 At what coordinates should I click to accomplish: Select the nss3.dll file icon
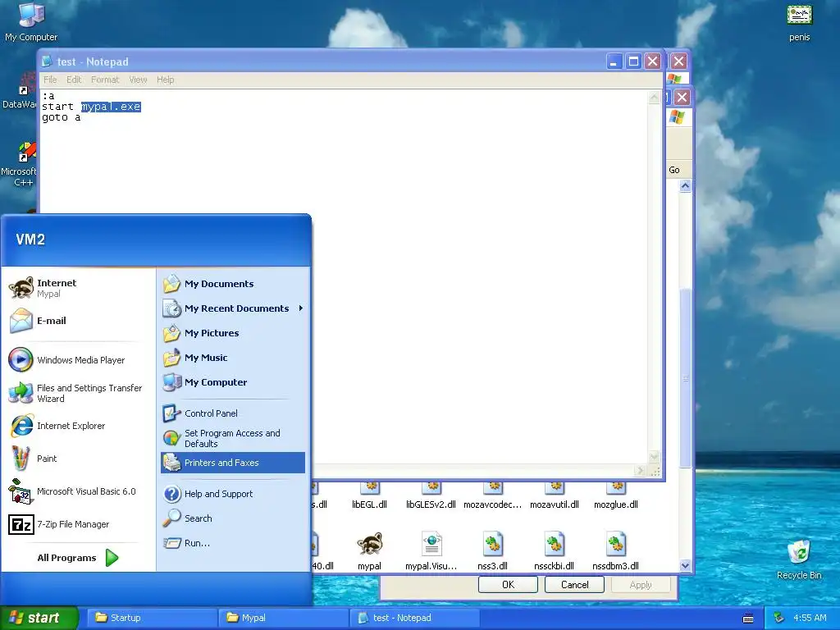(492, 550)
